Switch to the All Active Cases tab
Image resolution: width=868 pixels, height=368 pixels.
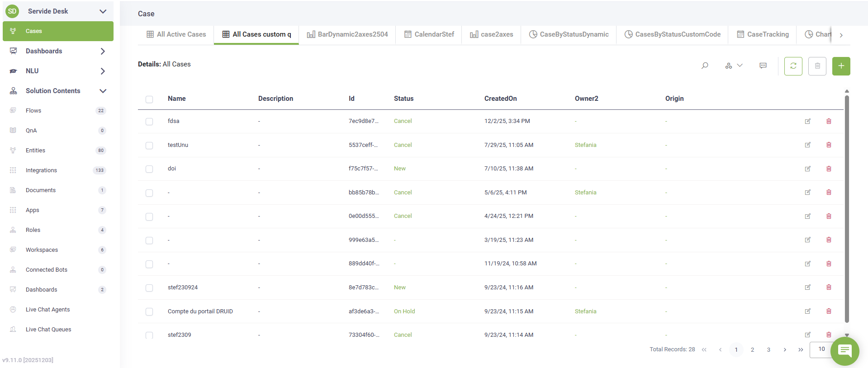[x=176, y=34]
